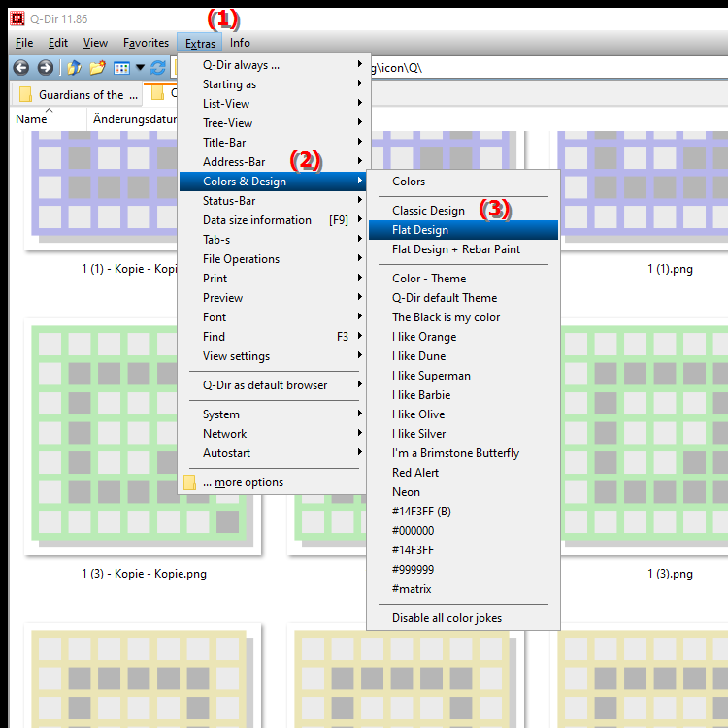Expand the List-View submenu
Screen dimensions: 728x728
(x=273, y=104)
